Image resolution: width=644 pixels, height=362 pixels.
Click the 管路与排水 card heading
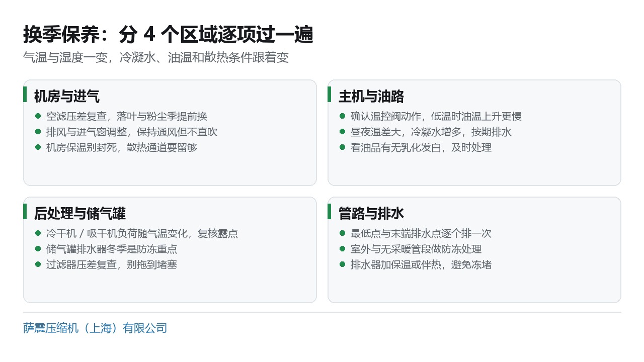coord(371,213)
